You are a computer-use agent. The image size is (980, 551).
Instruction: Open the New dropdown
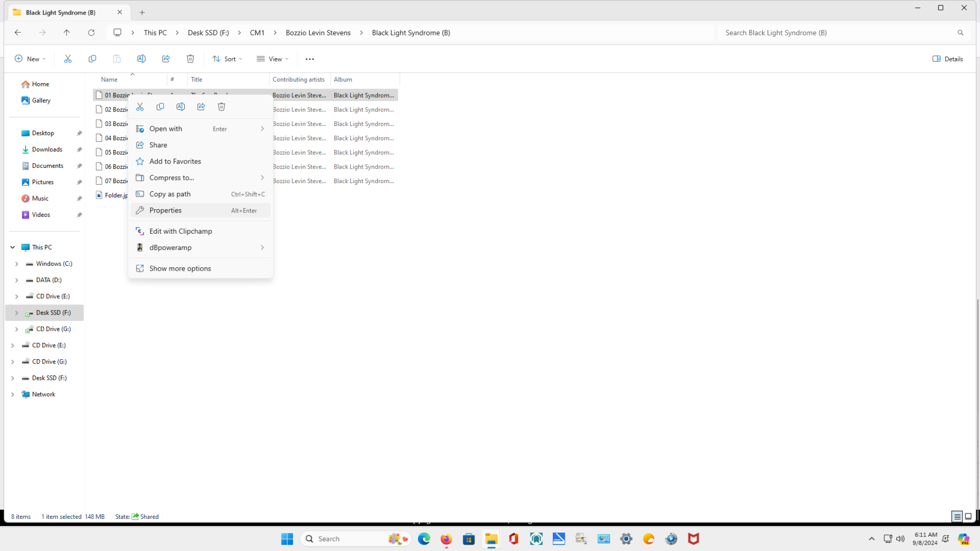(30, 59)
